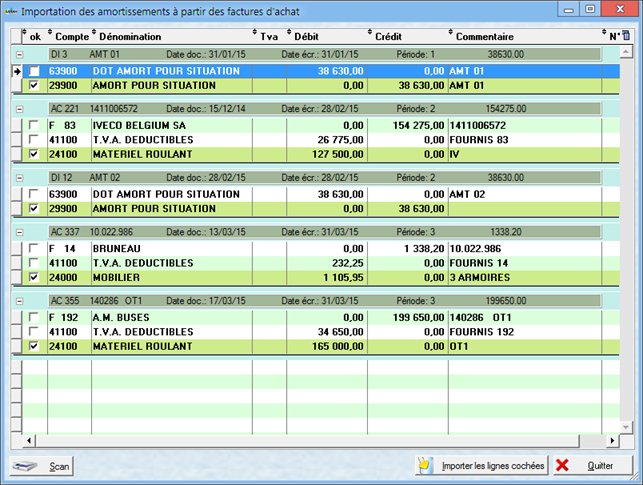Click the vertical scrollbar down arrow
This screenshot has width=643, height=485.
(626, 427)
